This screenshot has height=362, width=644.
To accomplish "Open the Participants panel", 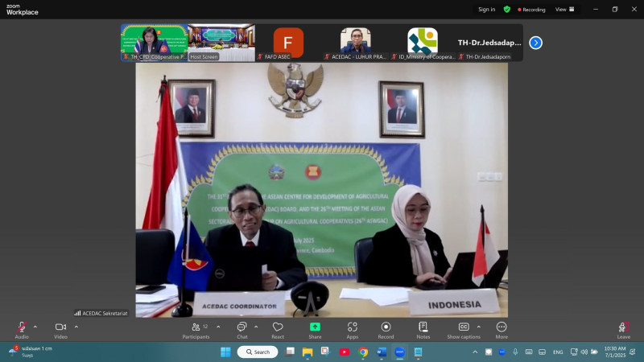I will coord(196,330).
